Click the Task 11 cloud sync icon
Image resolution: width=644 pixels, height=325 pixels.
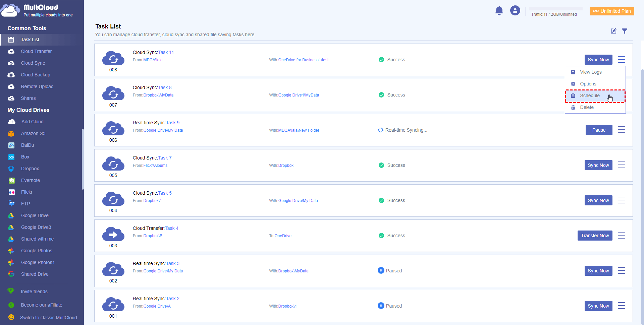coord(113,58)
